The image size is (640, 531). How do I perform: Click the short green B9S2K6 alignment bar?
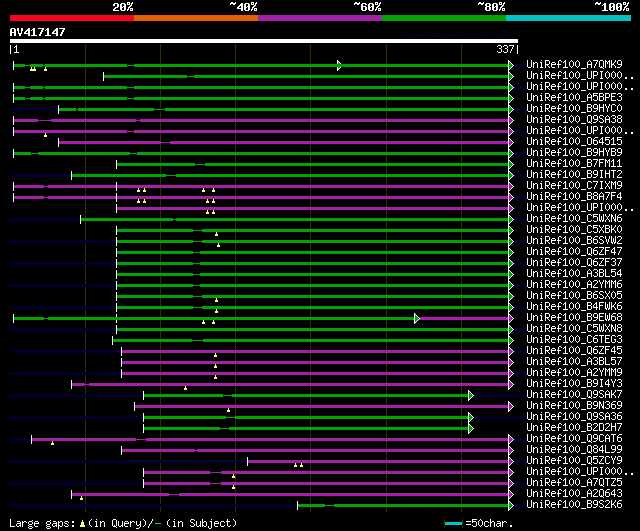tap(403, 506)
